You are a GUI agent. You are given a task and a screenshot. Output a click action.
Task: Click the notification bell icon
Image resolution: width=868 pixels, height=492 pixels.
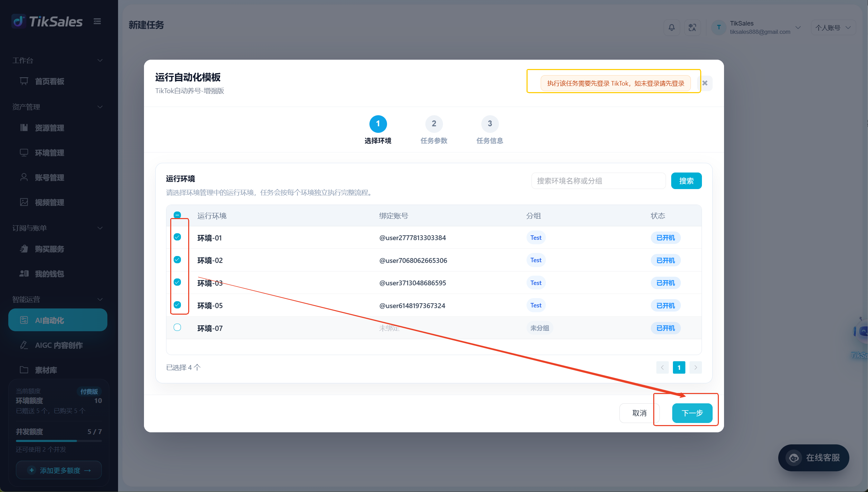pyautogui.click(x=672, y=28)
